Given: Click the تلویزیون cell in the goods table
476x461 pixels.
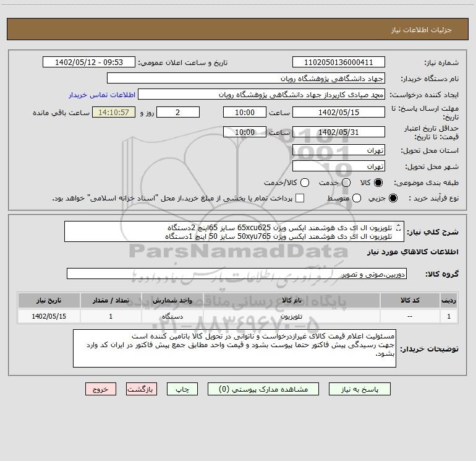Looking at the screenshot, I should click(291, 316).
